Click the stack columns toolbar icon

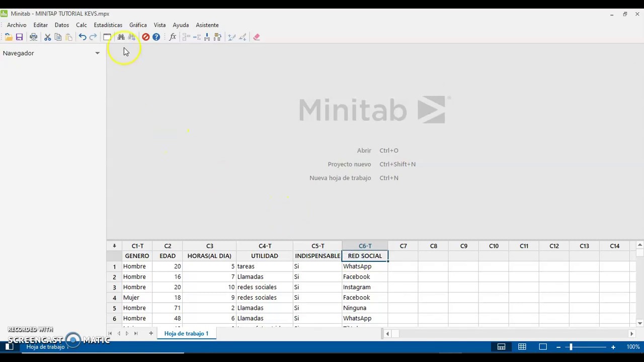pyautogui.click(x=186, y=37)
